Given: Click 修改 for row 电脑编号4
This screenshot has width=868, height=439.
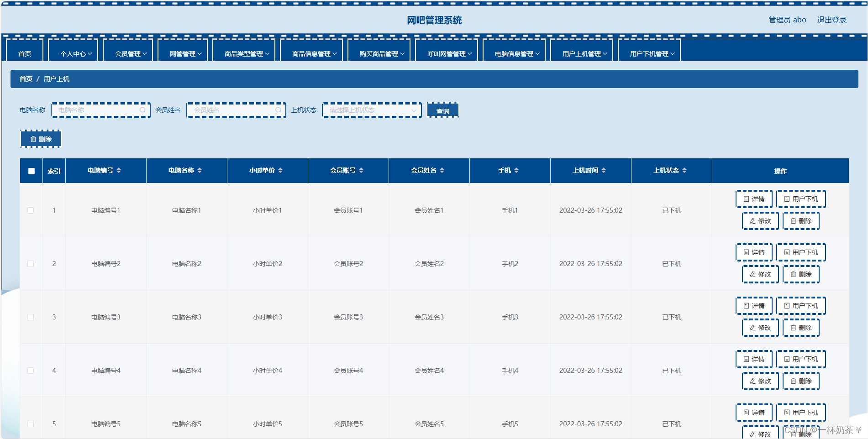Looking at the screenshot, I should (760, 381).
